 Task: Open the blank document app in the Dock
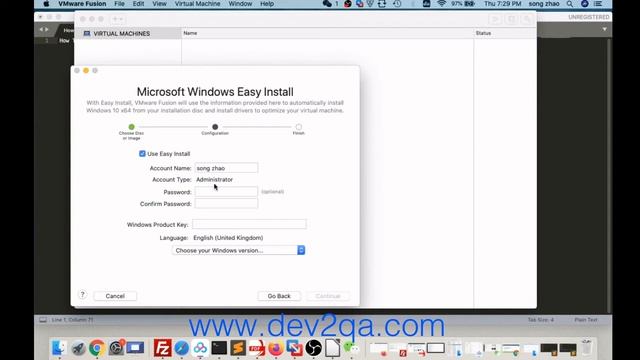[x=332, y=348]
